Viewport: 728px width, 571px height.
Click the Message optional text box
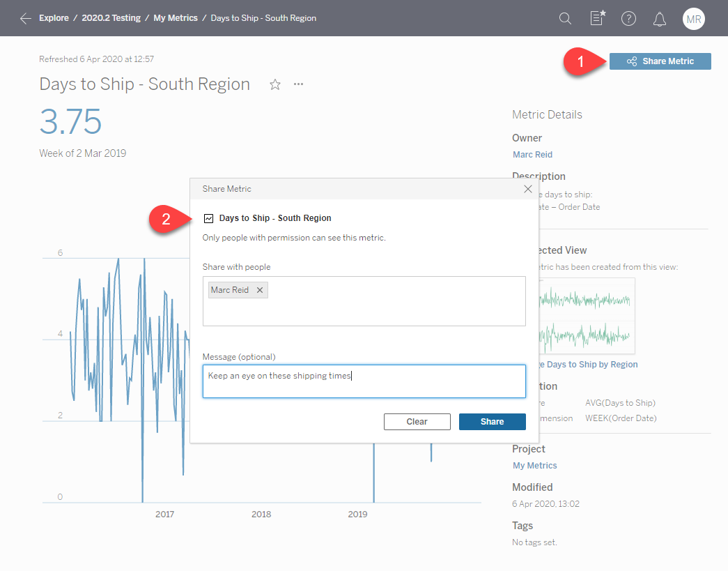pos(364,381)
